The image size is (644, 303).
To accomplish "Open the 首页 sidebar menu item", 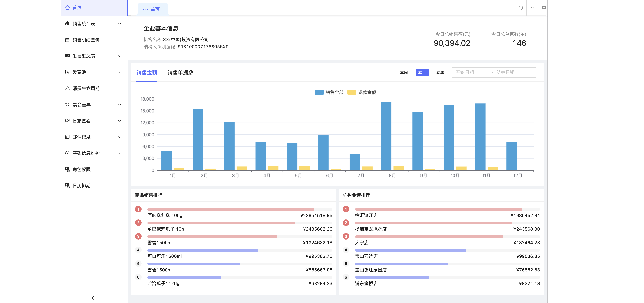I will pos(77,7).
